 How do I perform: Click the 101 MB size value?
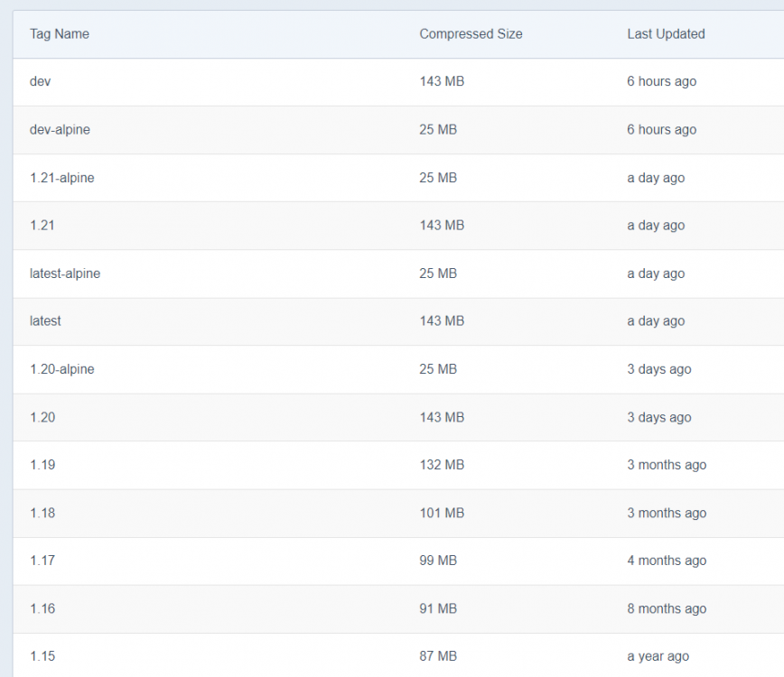(442, 513)
